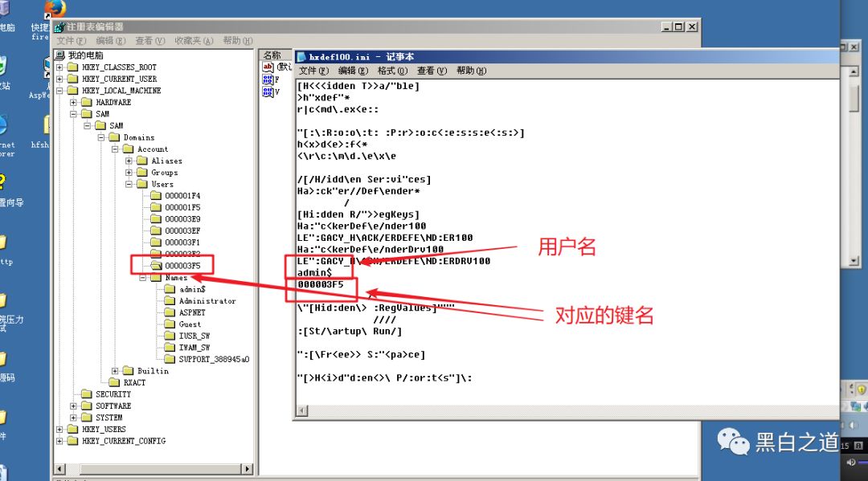Click the ASPNET folder icon
The width and height of the screenshot is (868, 481).
tap(170, 312)
